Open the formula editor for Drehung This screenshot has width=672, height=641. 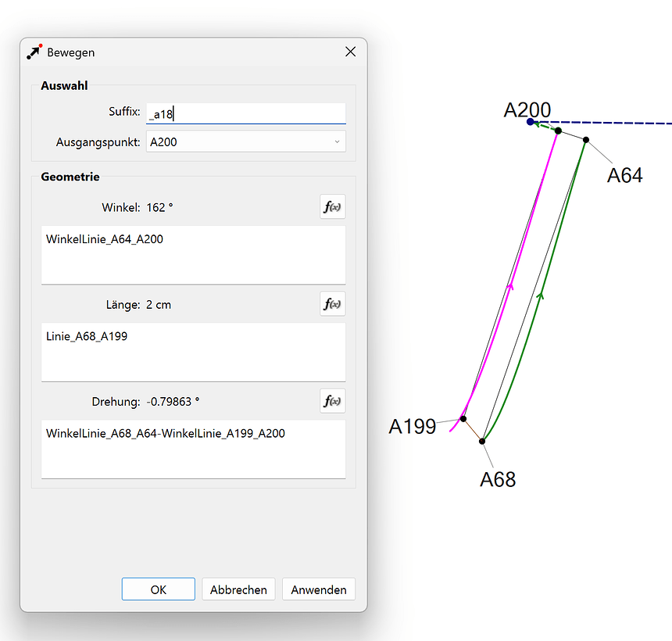click(332, 401)
